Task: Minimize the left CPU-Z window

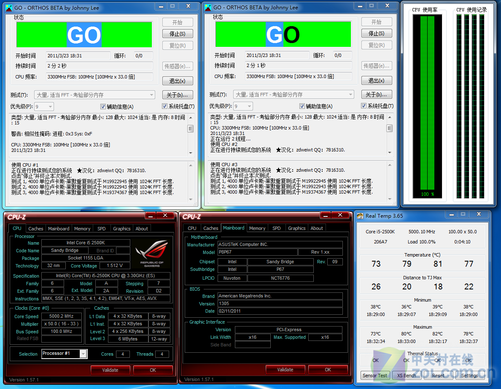Action: click(x=151, y=216)
